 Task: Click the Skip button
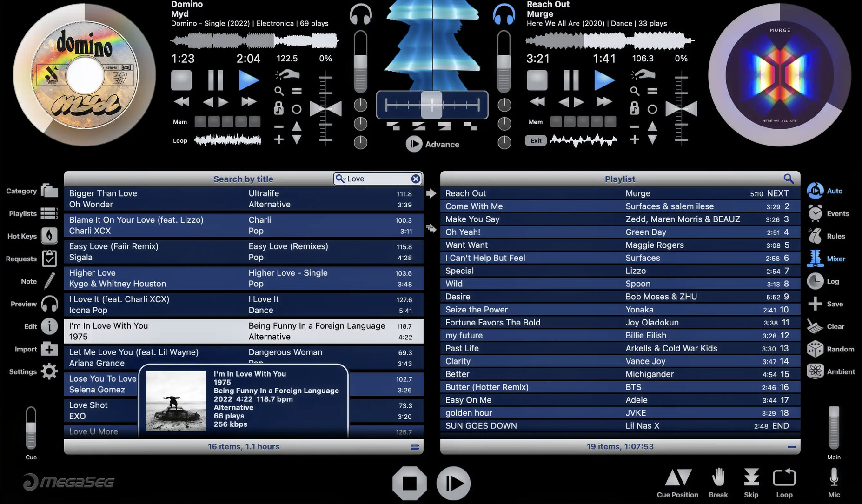point(751,477)
